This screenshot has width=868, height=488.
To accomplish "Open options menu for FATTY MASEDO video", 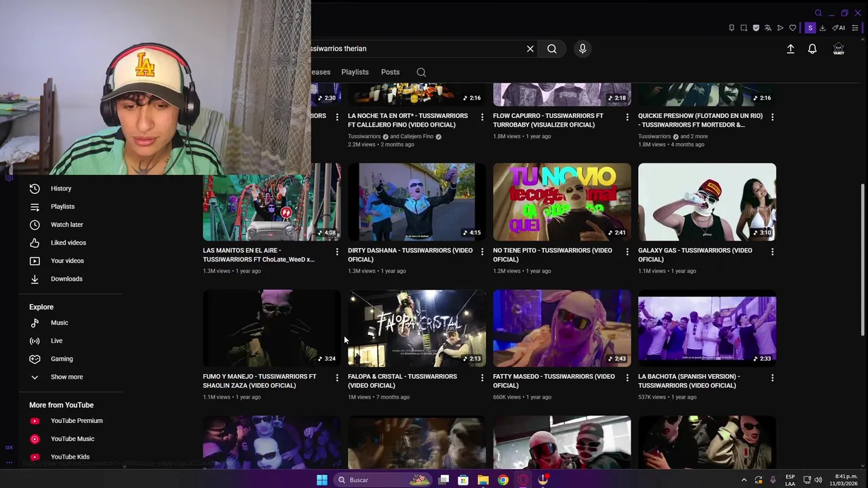I will (x=627, y=378).
